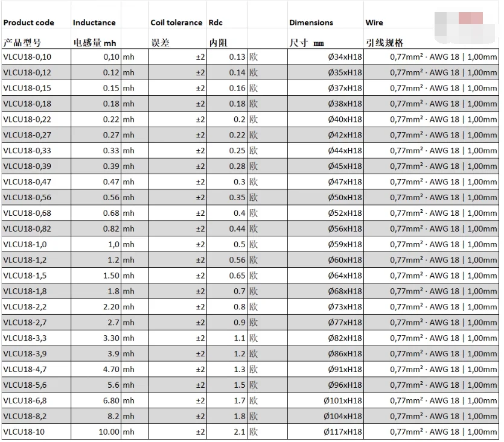Click the inductance value 2.20
504x442 pixels.
96,307
